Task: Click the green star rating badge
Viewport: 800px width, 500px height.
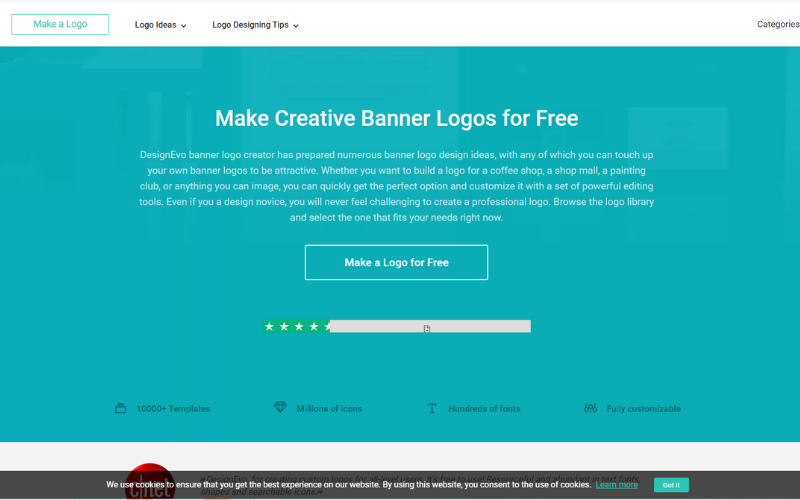Action: click(296, 327)
